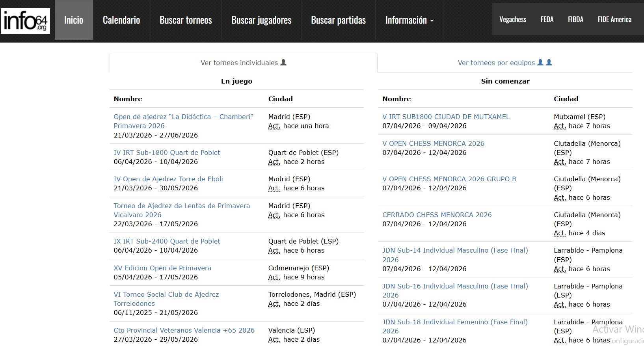Open IV Open de Ajedrez Torre de Eboli
Image resolution: width=644 pixels, height=346 pixels.
tap(168, 179)
